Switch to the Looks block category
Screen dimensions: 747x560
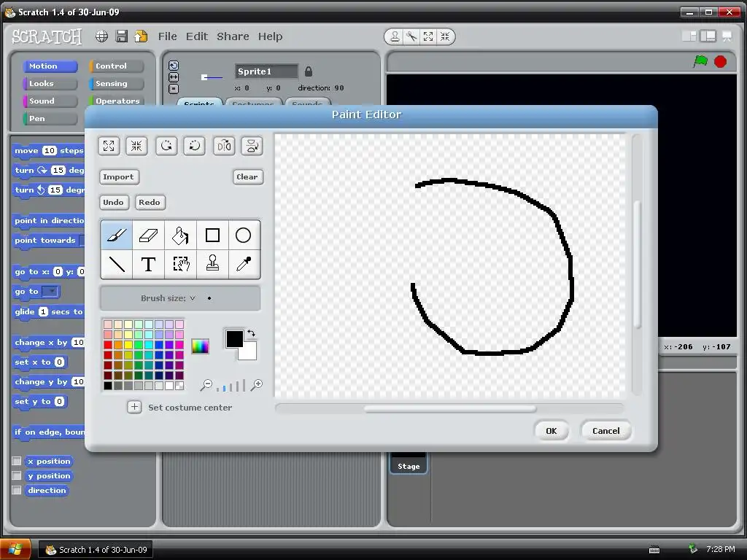(50, 83)
